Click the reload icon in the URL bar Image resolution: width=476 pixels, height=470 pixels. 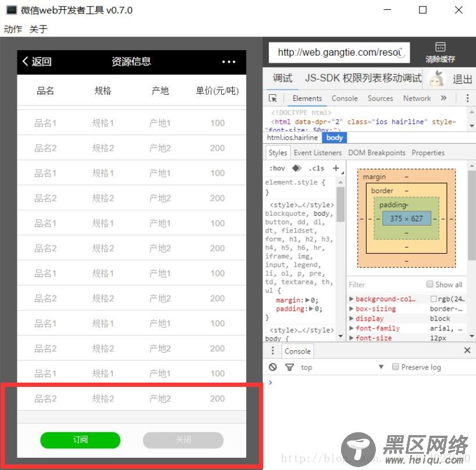(x=402, y=53)
